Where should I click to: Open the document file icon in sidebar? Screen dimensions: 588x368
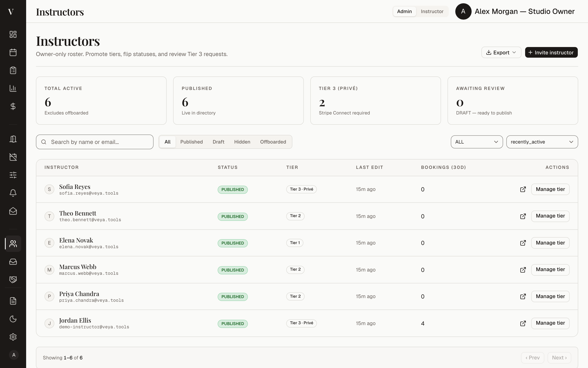13,301
